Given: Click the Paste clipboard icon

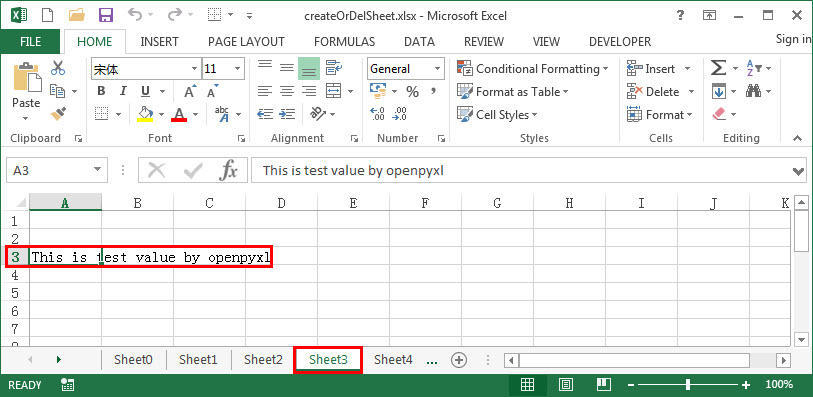Looking at the screenshot, I should (26, 78).
